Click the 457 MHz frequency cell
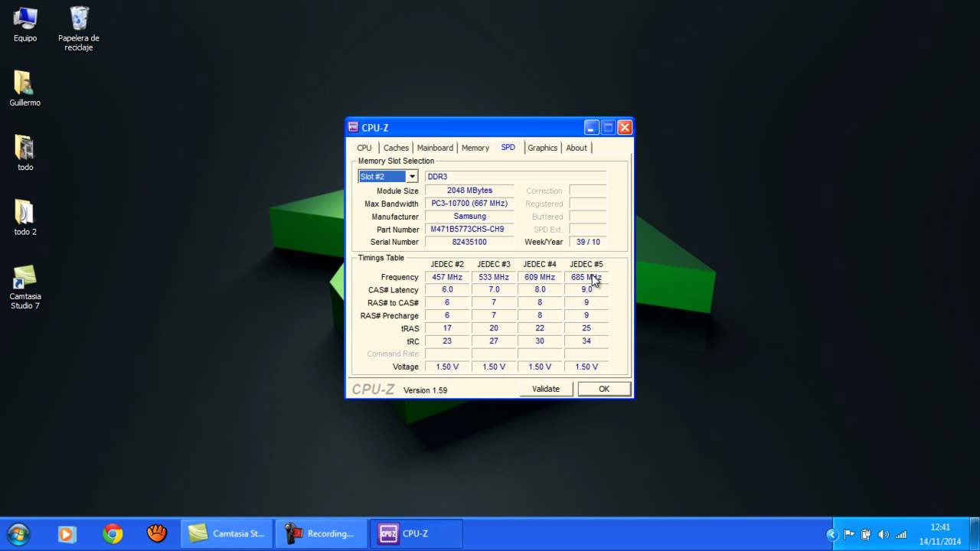 [447, 277]
